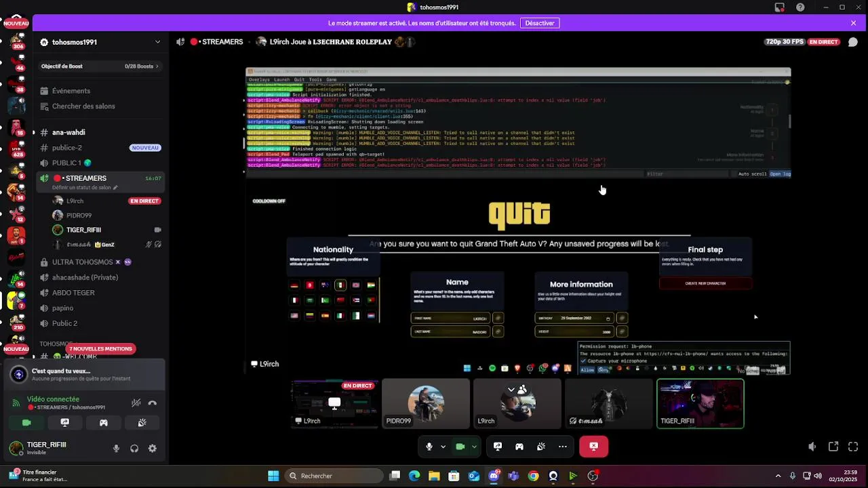
Task: Mute microphone in the call control bar
Action: point(429,447)
